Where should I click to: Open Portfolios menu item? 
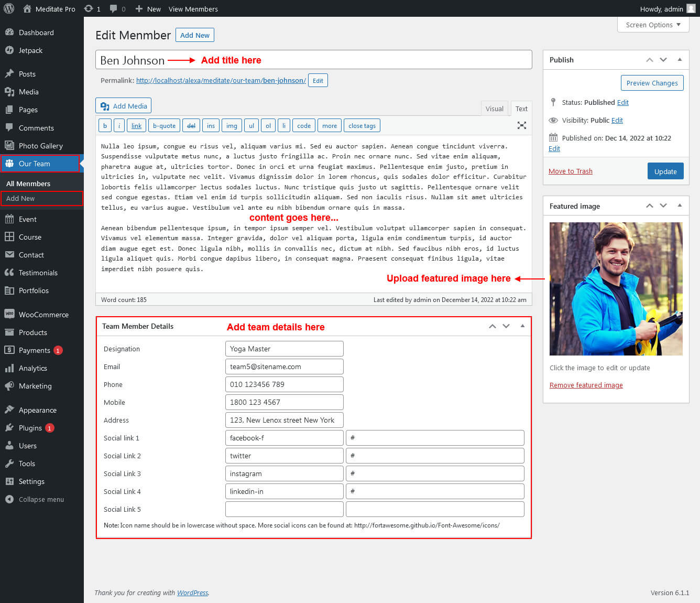pyautogui.click(x=42, y=290)
